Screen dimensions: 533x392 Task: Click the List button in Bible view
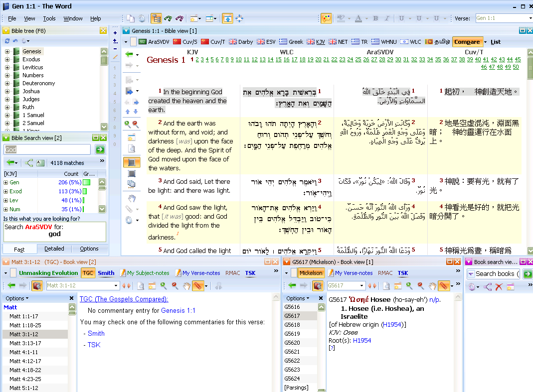pos(495,42)
